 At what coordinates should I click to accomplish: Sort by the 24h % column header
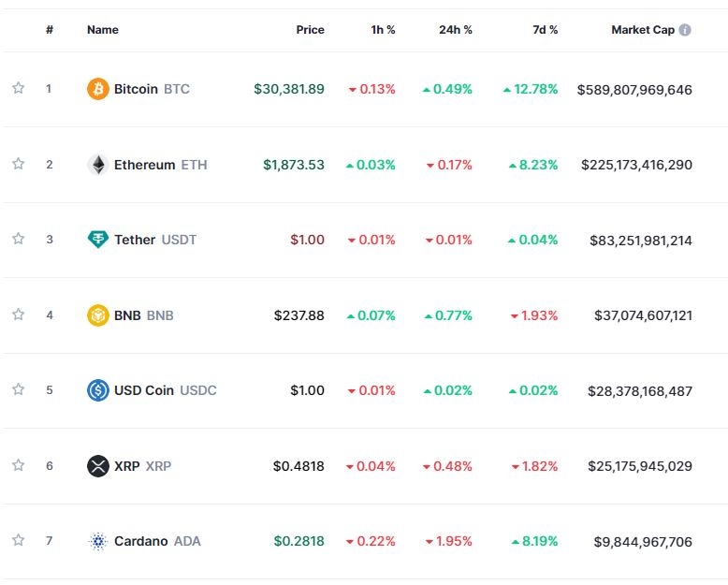[455, 30]
